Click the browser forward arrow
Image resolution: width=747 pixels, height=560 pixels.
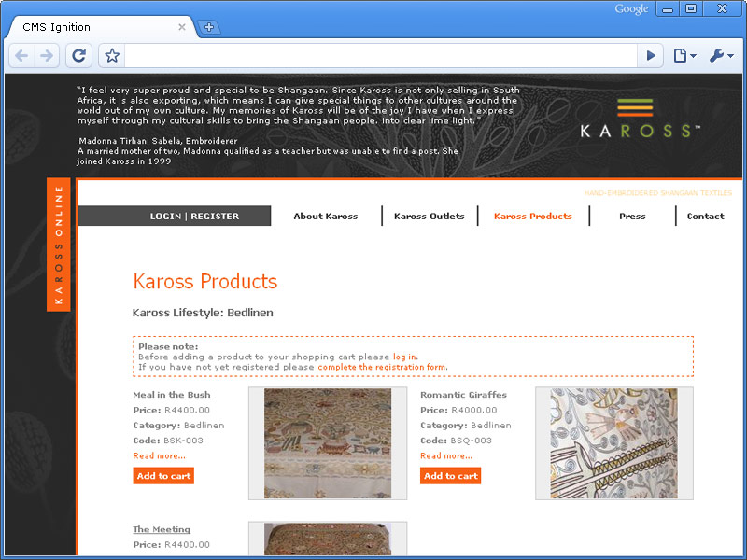(x=47, y=56)
